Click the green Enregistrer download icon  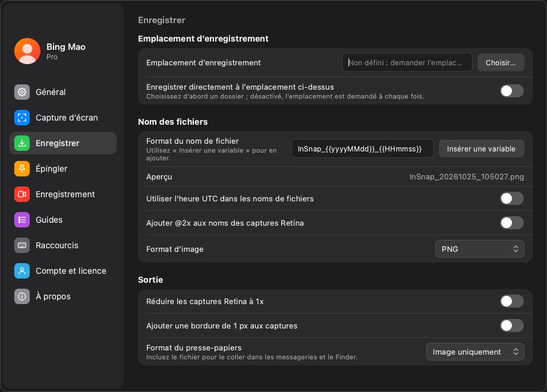(x=22, y=143)
